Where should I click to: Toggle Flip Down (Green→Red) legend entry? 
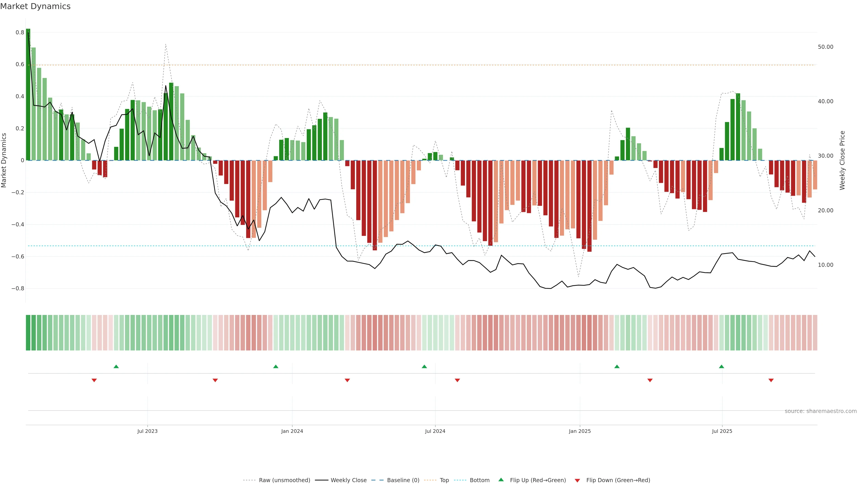click(x=618, y=480)
